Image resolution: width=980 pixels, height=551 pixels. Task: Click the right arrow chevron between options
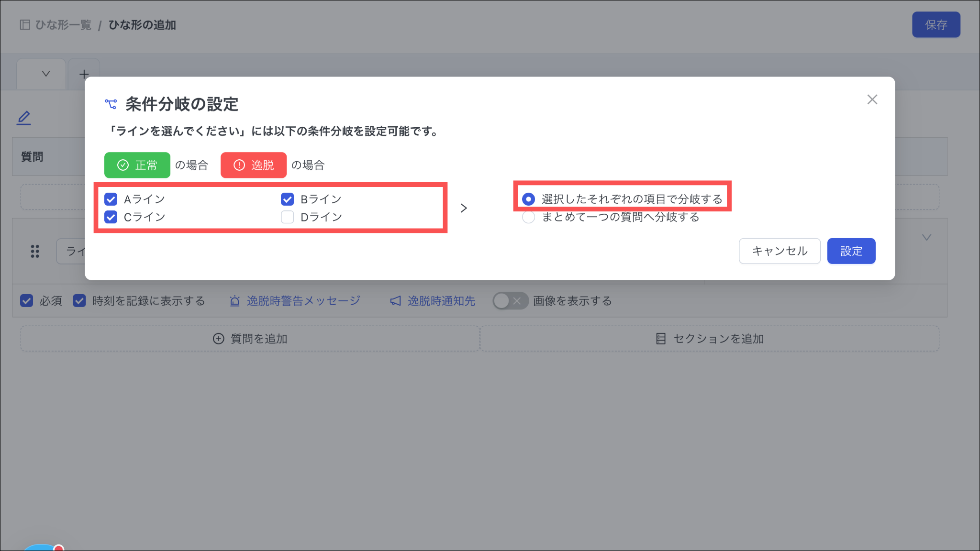tap(463, 208)
